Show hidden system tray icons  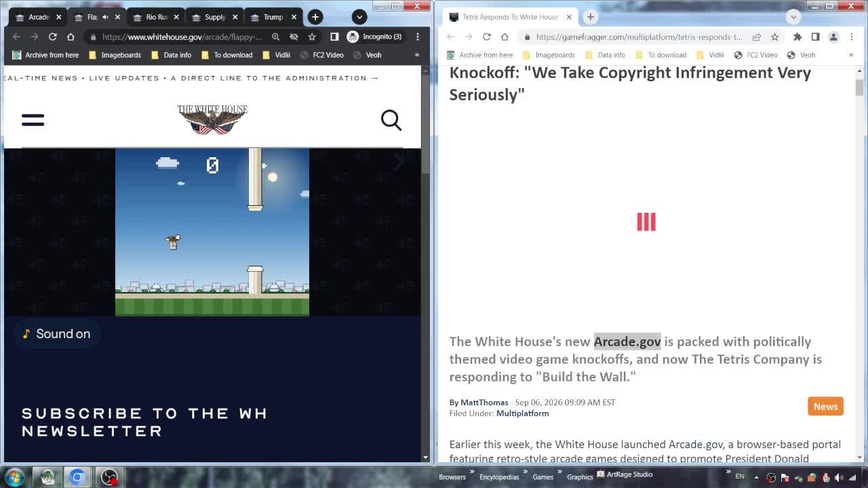[x=756, y=477]
